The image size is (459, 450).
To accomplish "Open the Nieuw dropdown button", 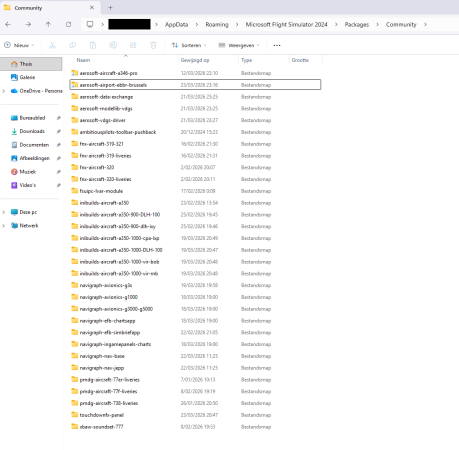I will pyautogui.click(x=19, y=45).
